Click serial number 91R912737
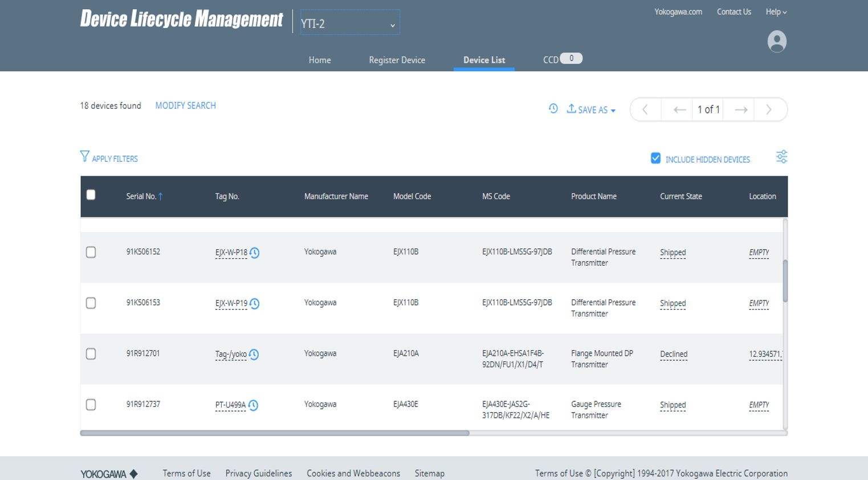 coord(143,404)
